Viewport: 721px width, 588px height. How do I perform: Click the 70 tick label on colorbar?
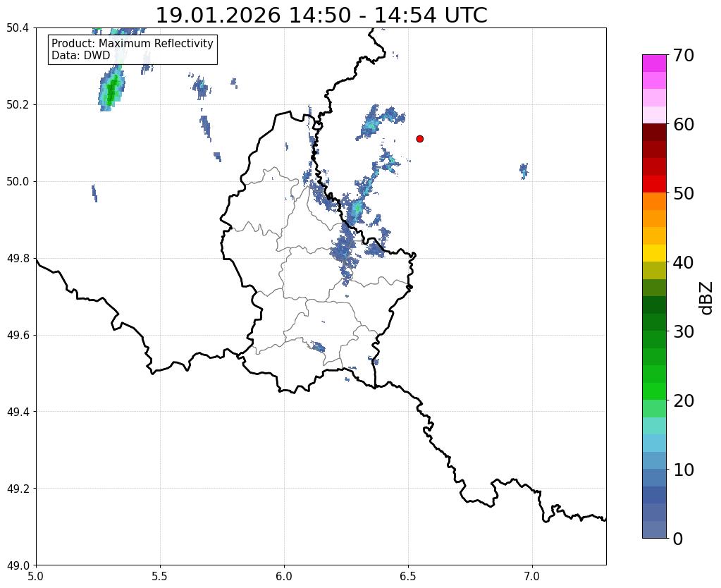click(x=684, y=55)
